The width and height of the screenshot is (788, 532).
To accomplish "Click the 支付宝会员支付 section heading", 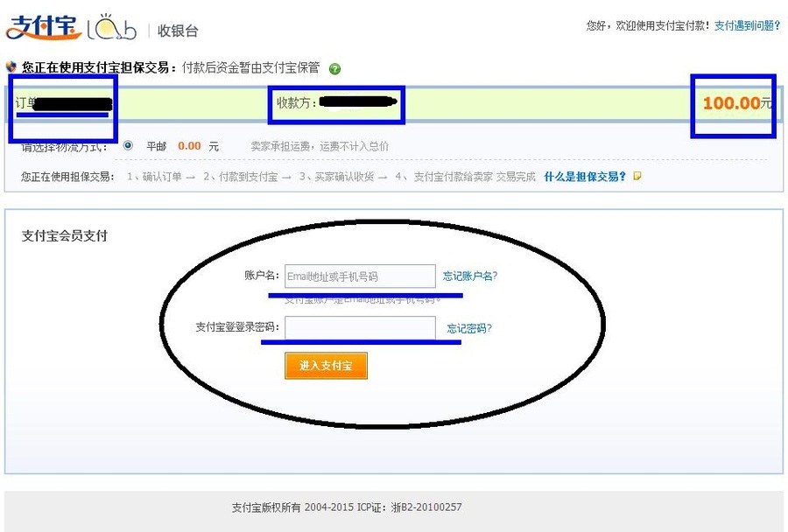I will click(64, 235).
